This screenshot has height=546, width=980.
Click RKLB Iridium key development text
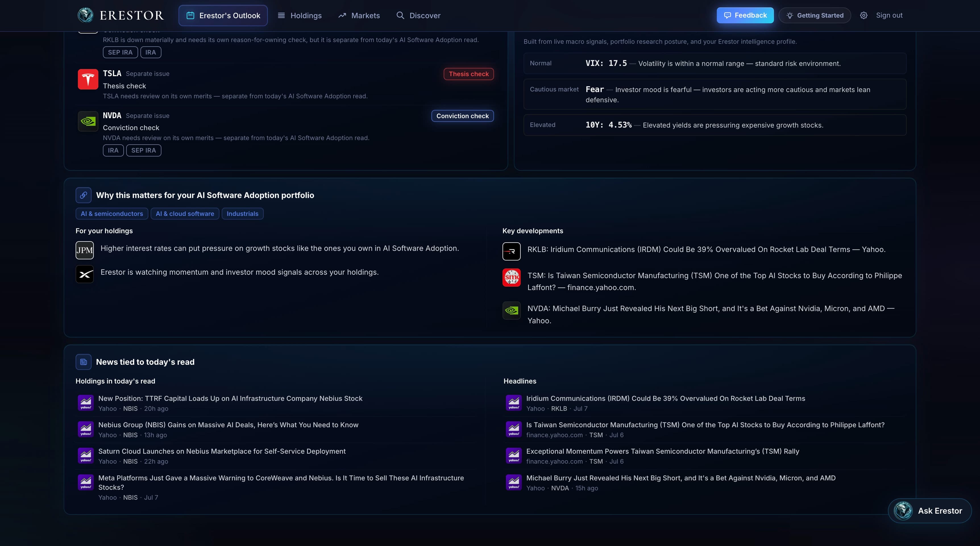click(707, 249)
